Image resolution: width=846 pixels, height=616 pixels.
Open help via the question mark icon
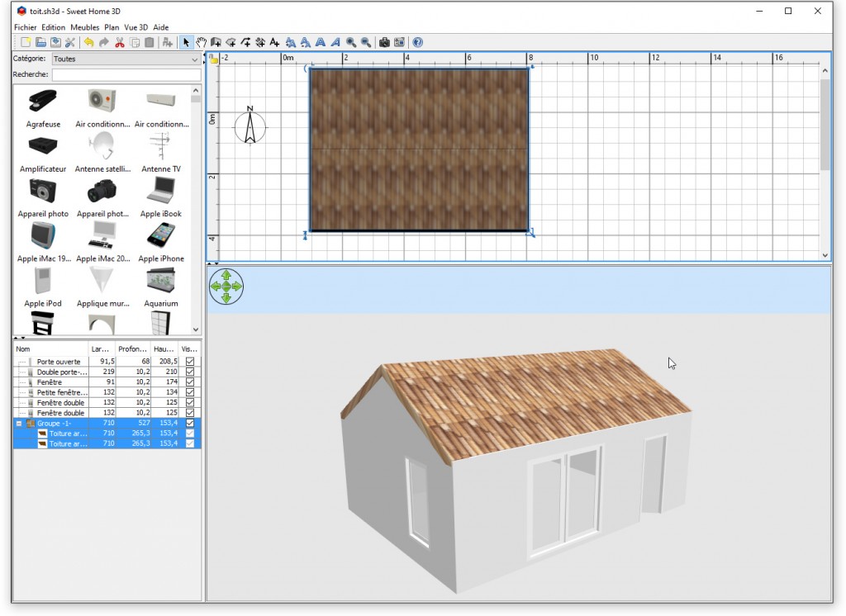pyautogui.click(x=417, y=42)
